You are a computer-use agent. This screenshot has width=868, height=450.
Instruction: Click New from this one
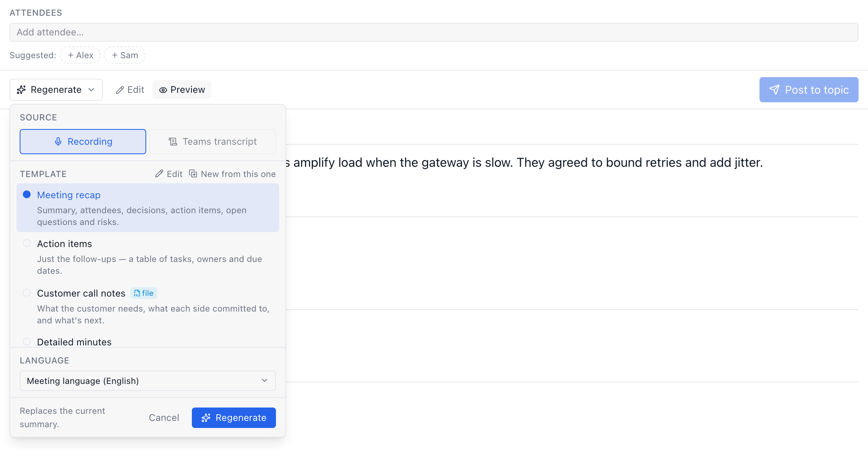tap(232, 174)
